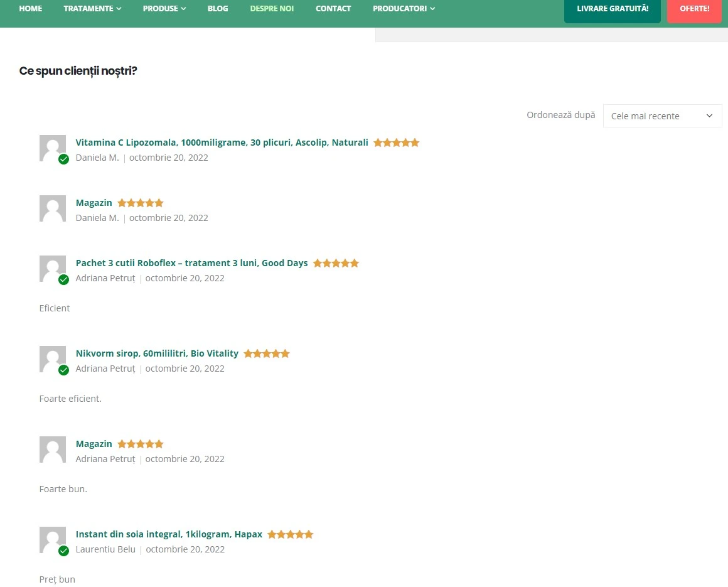728x587 pixels.
Task: Click verified checkmark on Nikvorm sirop avatar
Action: point(63,370)
